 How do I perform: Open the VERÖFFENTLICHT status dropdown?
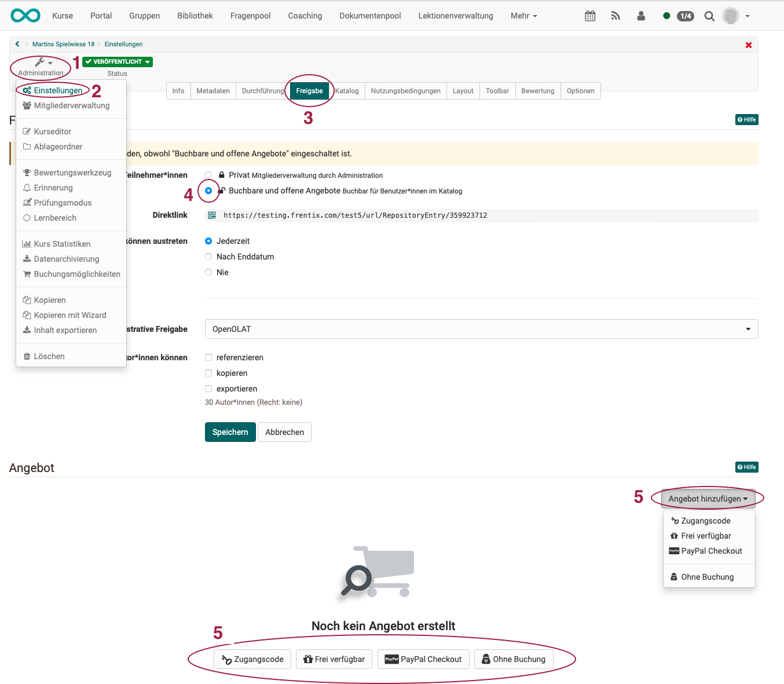[118, 62]
